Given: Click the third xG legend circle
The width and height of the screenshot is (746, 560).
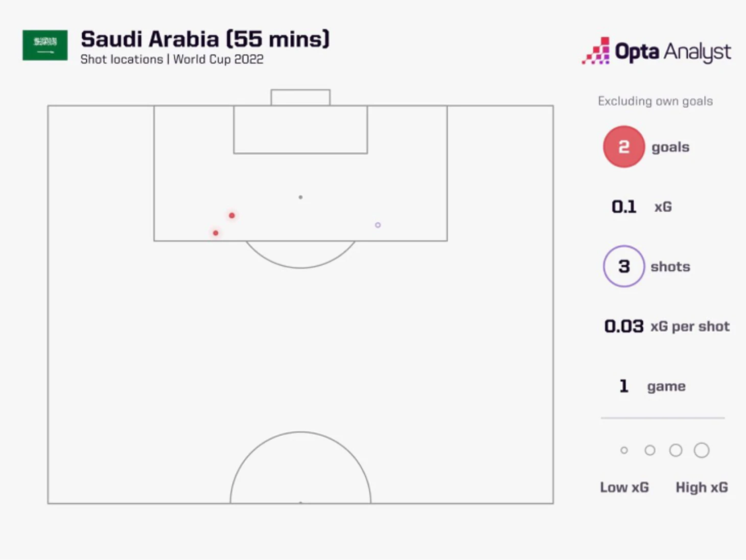Looking at the screenshot, I should click(x=675, y=450).
